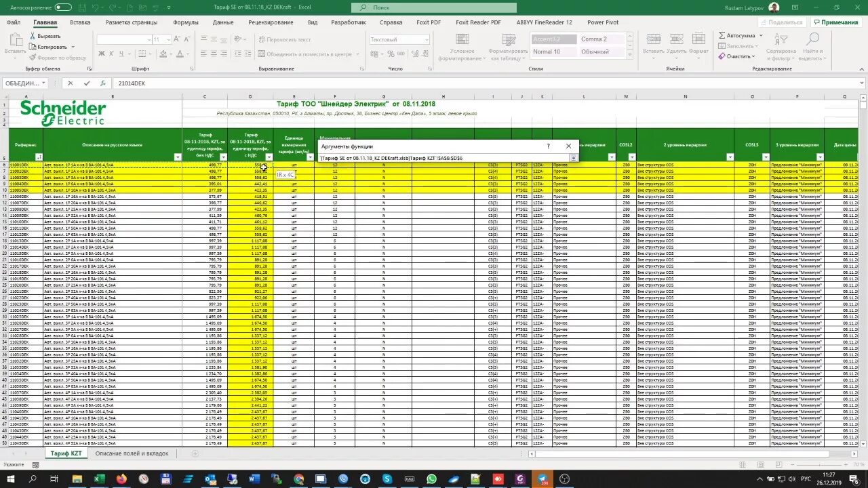Expand the cell styles gallery

(630, 54)
